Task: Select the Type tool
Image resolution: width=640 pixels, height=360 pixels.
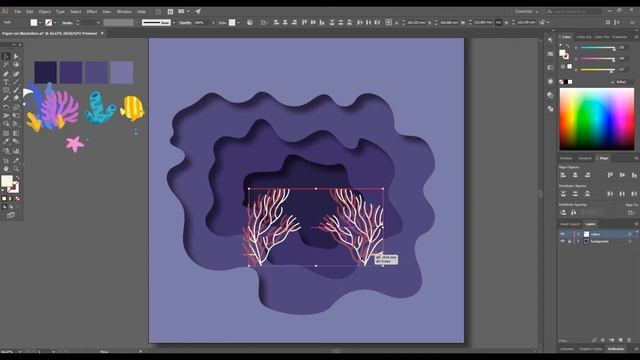Action: coord(6,82)
